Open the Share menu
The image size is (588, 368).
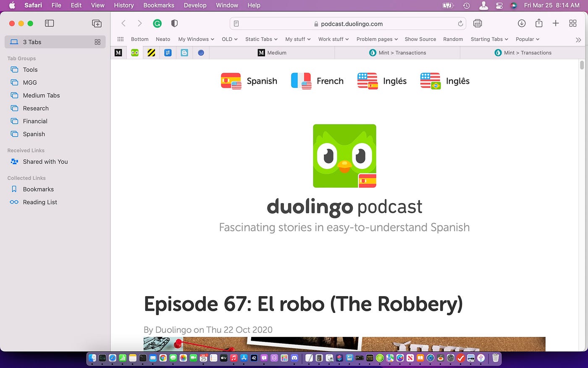tap(539, 23)
